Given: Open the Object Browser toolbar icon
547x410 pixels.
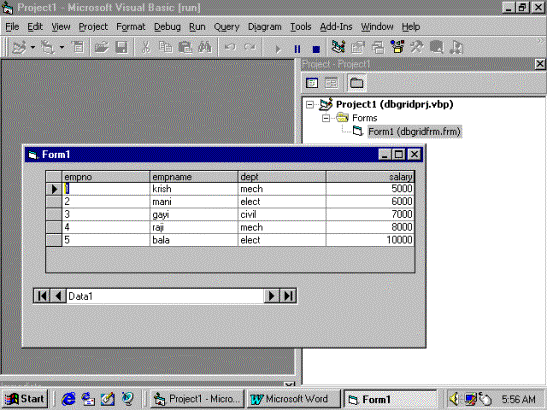Looking at the screenshot, I should [x=397, y=47].
